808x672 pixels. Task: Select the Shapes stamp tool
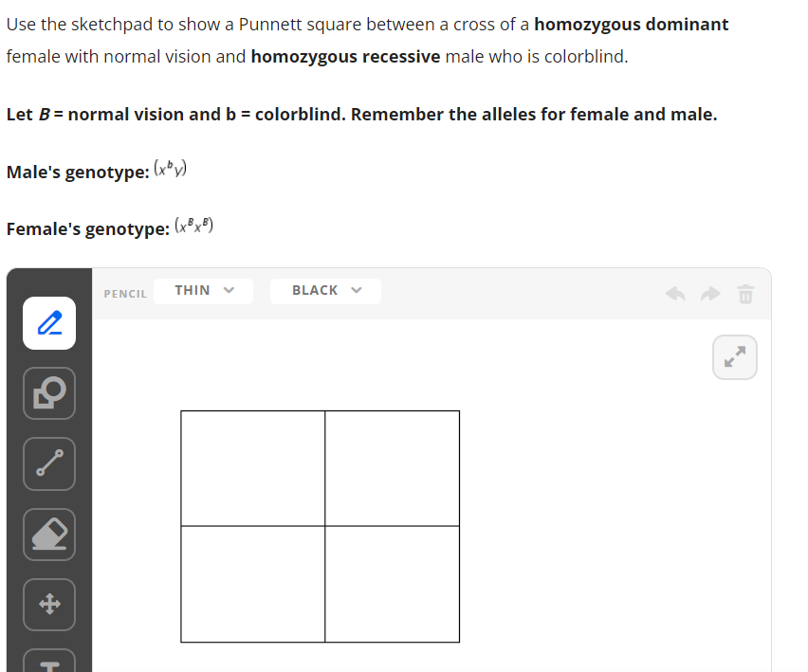[49, 393]
